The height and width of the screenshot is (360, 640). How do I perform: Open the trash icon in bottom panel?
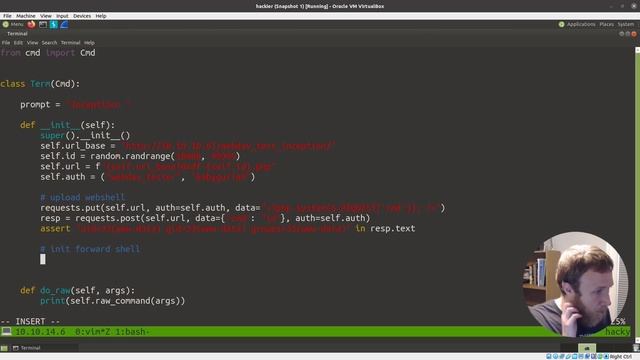(x=636, y=348)
